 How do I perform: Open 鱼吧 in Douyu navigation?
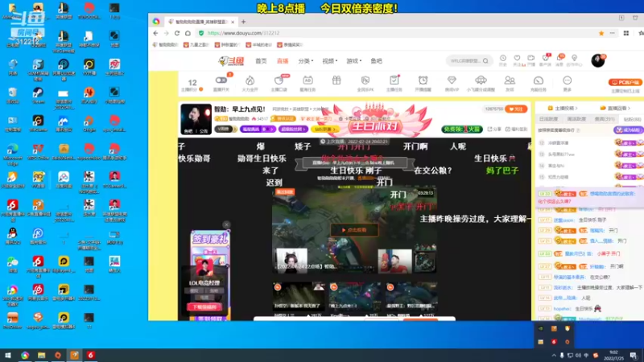(376, 61)
